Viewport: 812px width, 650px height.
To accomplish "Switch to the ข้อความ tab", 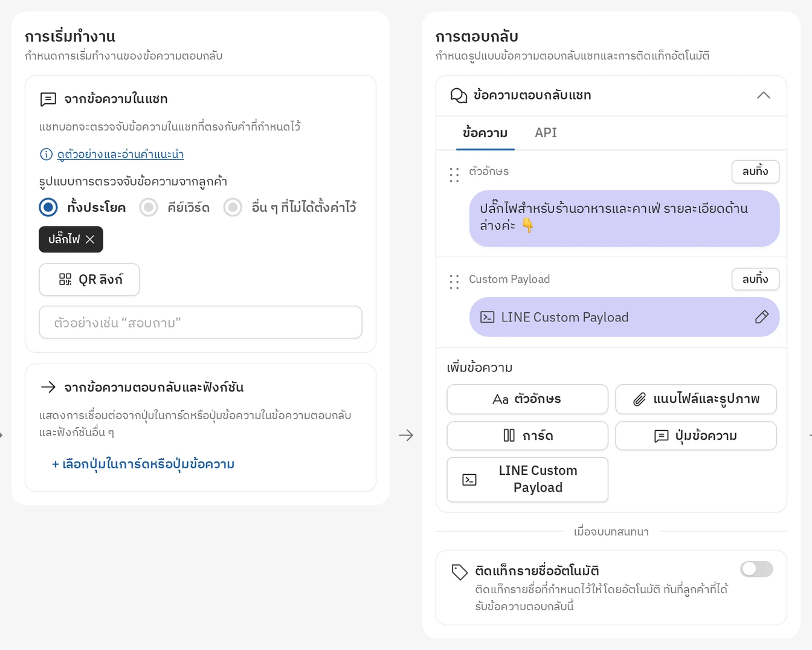I will pyautogui.click(x=485, y=133).
